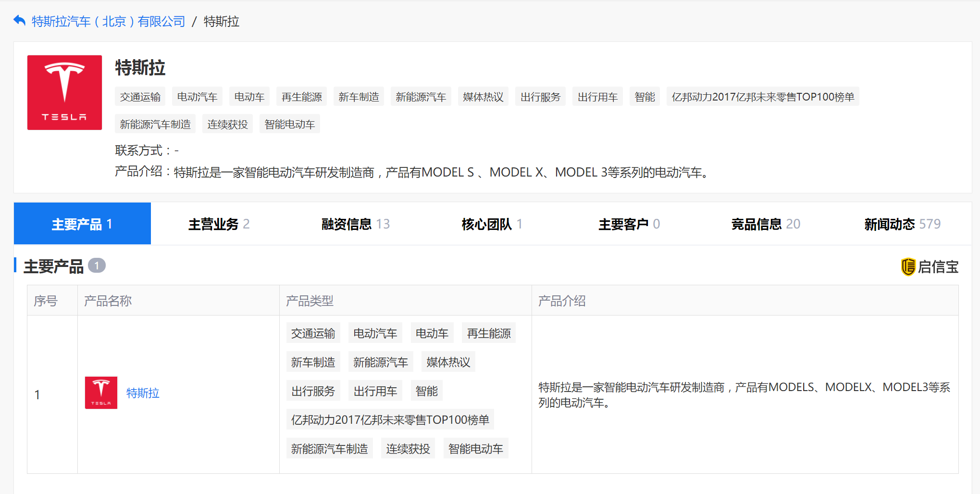Click the gray count badge beside 主要产品
980x494 pixels.
(97, 266)
